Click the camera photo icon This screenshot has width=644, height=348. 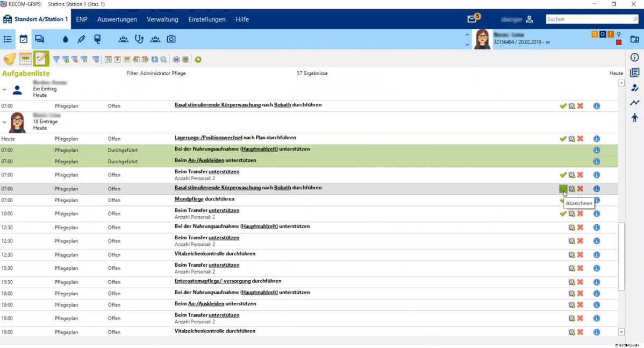171,39
